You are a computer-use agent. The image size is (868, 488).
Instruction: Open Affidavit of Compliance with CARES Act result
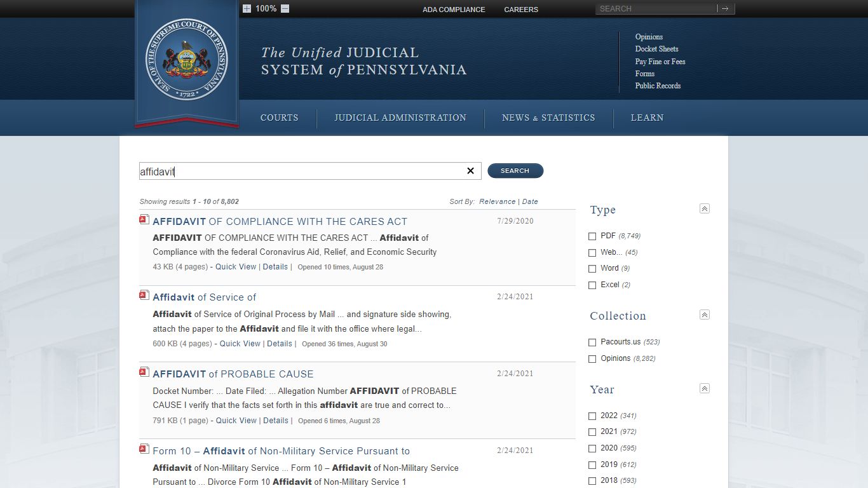(x=280, y=222)
